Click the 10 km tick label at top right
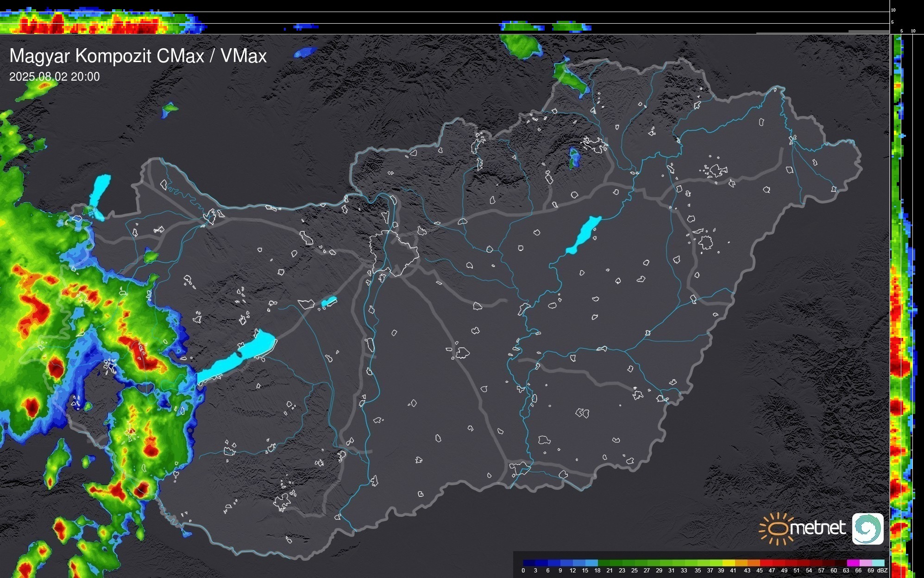 [x=893, y=10]
